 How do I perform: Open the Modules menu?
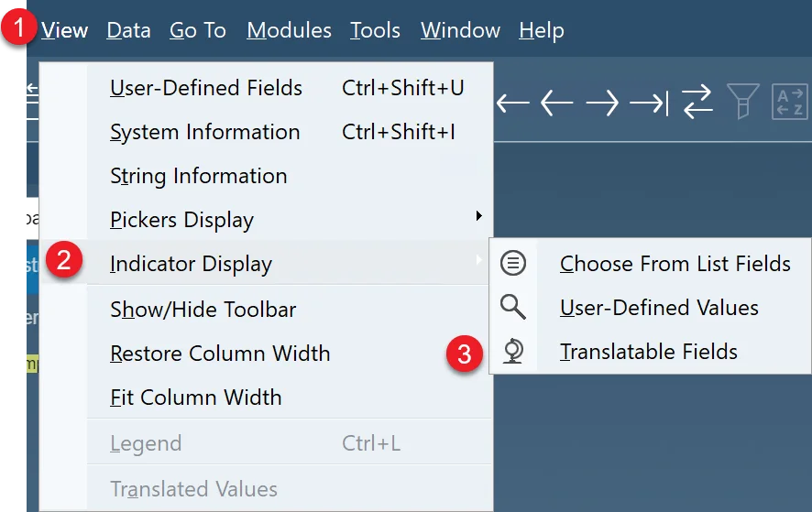click(289, 30)
